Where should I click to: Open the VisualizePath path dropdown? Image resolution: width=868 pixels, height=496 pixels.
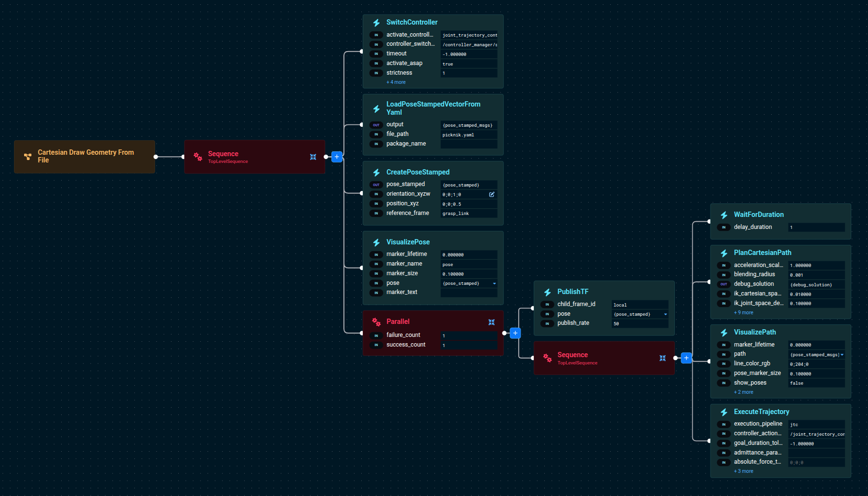tap(842, 355)
